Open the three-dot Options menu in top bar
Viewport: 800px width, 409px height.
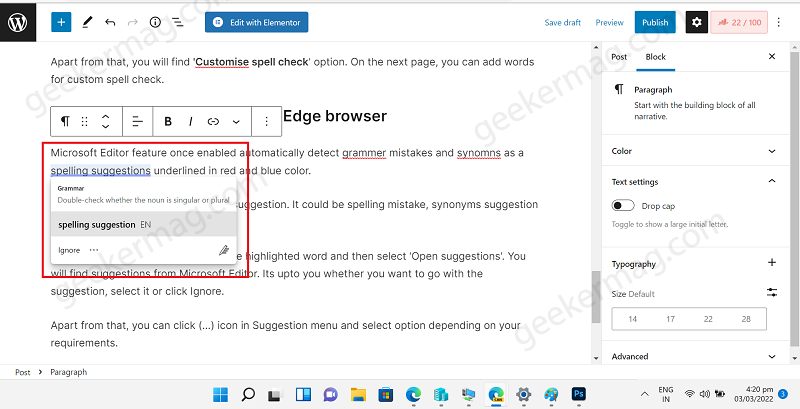coord(779,22)
